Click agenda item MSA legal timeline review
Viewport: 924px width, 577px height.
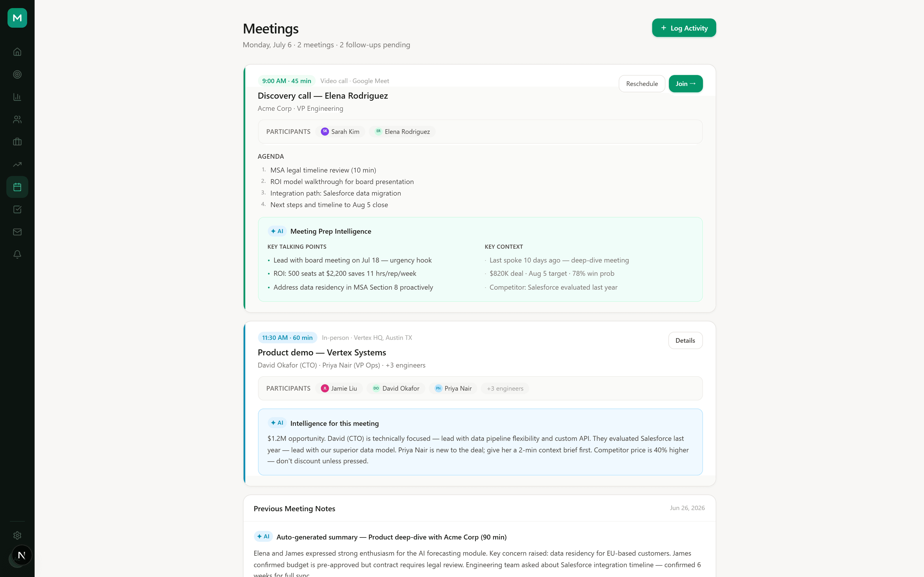pos(323,170)
